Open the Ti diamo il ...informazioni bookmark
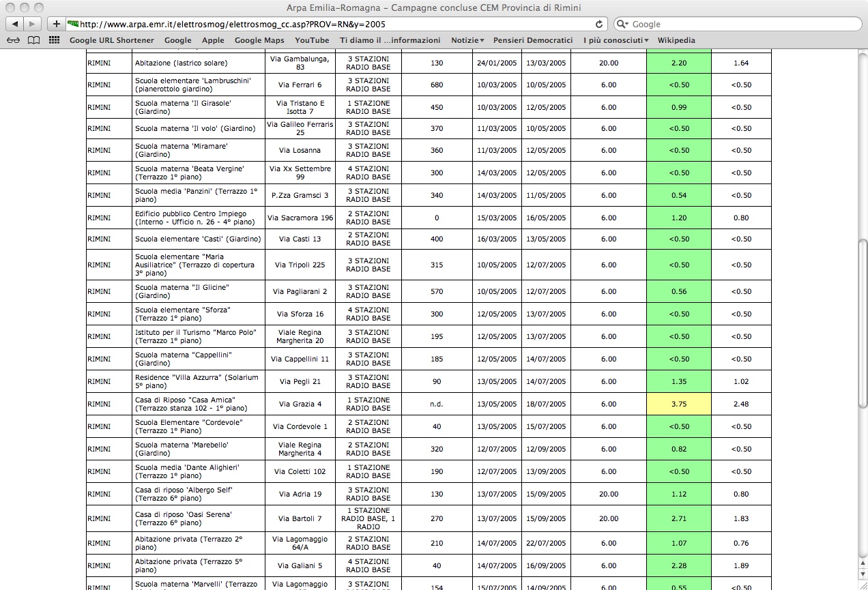 (x=390, y=40)
